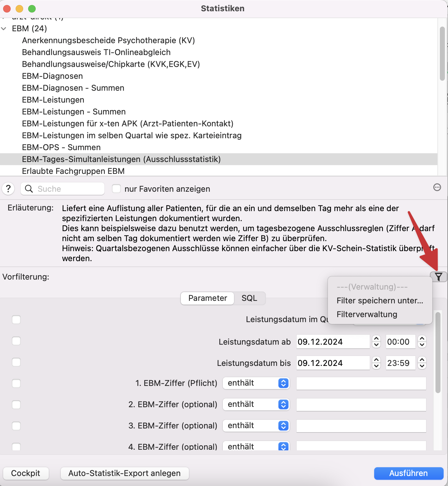Click date stepper for Leistungsdatum ab
The image size is (448, 486).
pyautogui.click(x=376, y=342)
